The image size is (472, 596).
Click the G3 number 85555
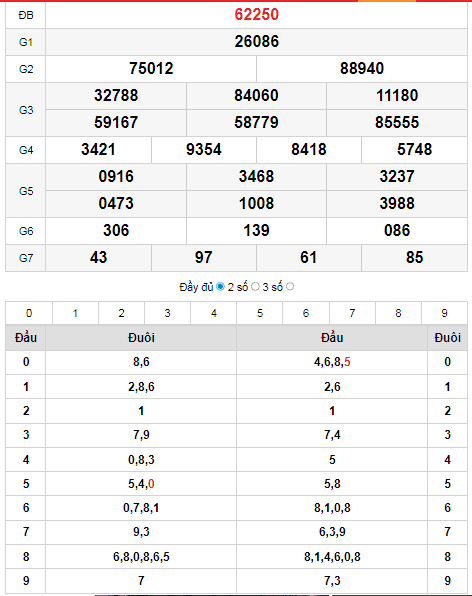[x=397, y=122]
